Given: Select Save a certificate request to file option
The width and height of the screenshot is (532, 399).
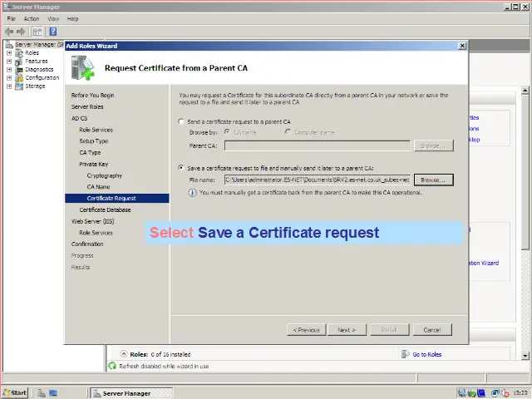Looking at the screenshot, I should pyautogui.click(x=181, y=168).
